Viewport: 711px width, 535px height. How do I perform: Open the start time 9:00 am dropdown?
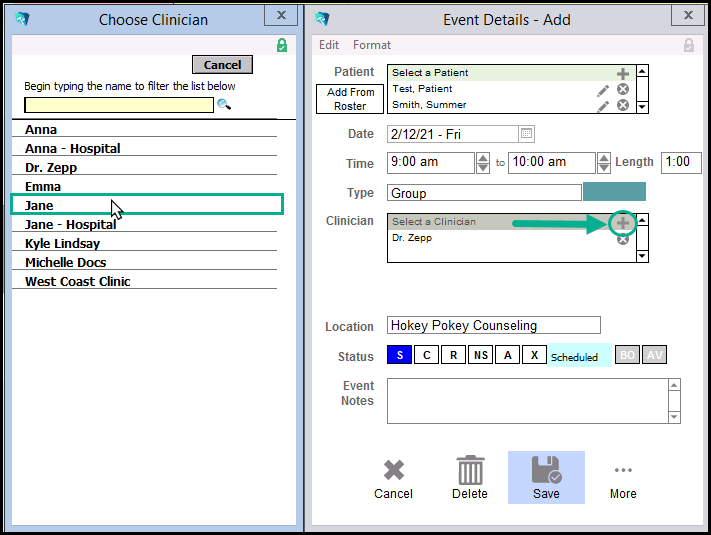(485, 163)
